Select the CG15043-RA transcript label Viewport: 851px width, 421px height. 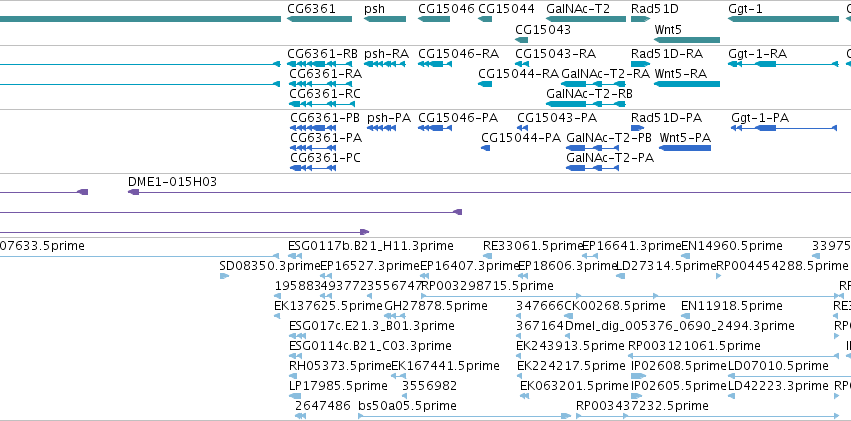coord(555,54)
